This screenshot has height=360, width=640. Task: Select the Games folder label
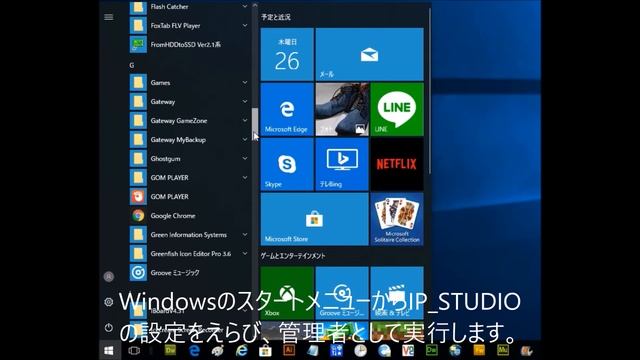160,82
